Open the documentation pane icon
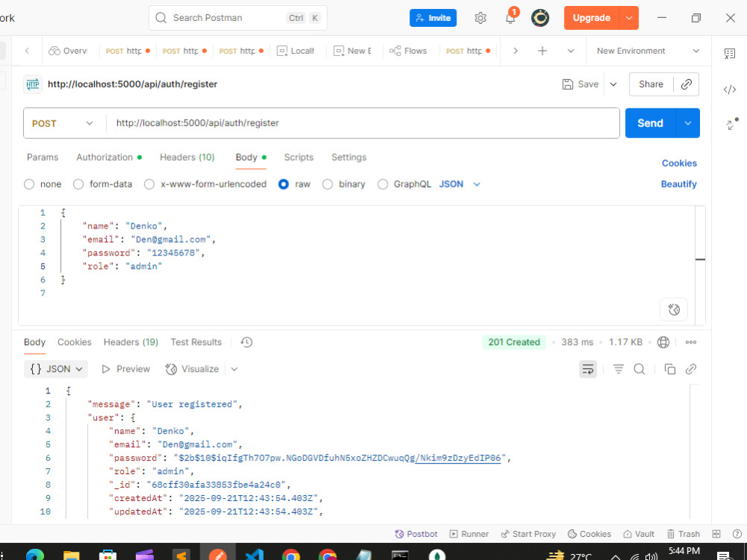The width and height of the screenshot is (747, 560). click(x=729, y=53)
